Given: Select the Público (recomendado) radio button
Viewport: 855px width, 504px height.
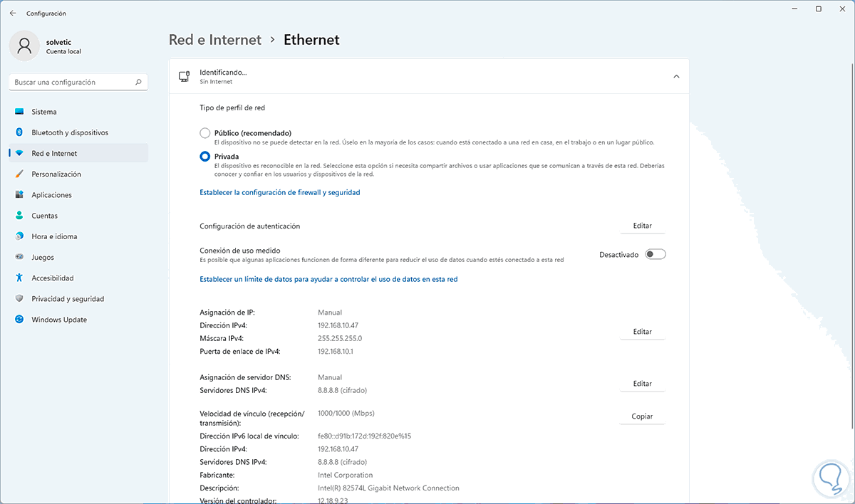Looking at the screenshot, I should tap(205, 133).
